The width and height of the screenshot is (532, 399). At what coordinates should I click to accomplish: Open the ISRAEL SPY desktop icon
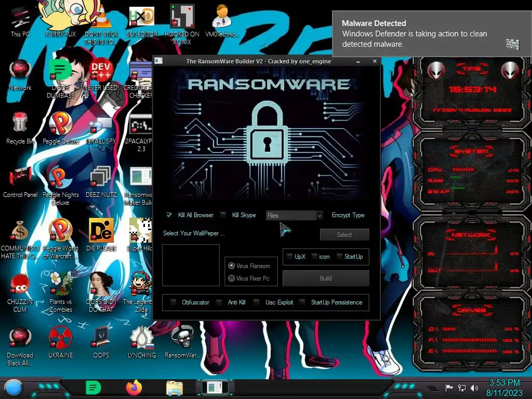101,128
